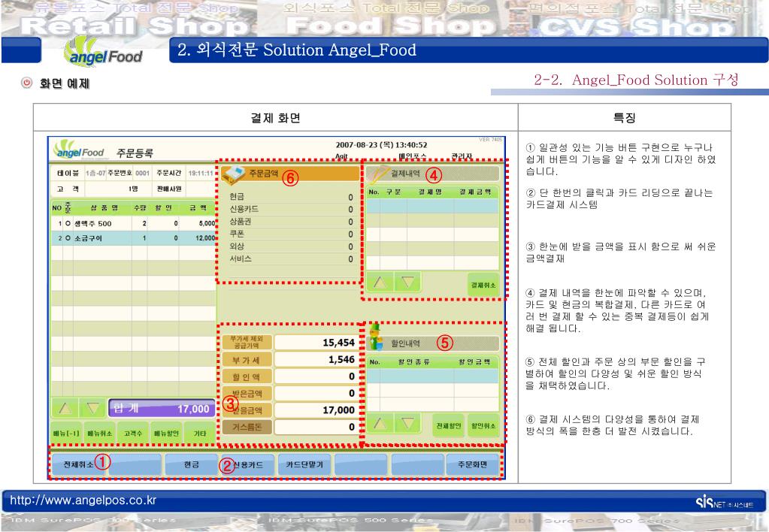Click the 서비스 line under 주문금액
Image resolution: width=769 pixels, height=532 pixels.
[x=291, y=259]
